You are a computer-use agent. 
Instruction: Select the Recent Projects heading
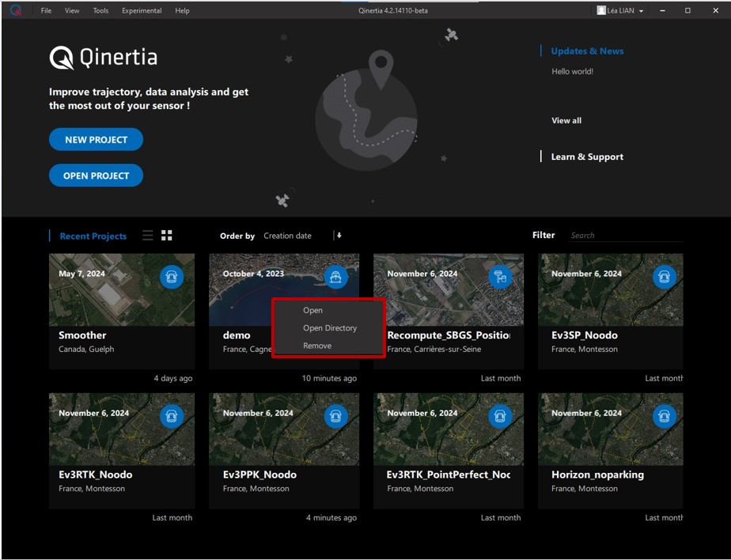coord(93,236)
